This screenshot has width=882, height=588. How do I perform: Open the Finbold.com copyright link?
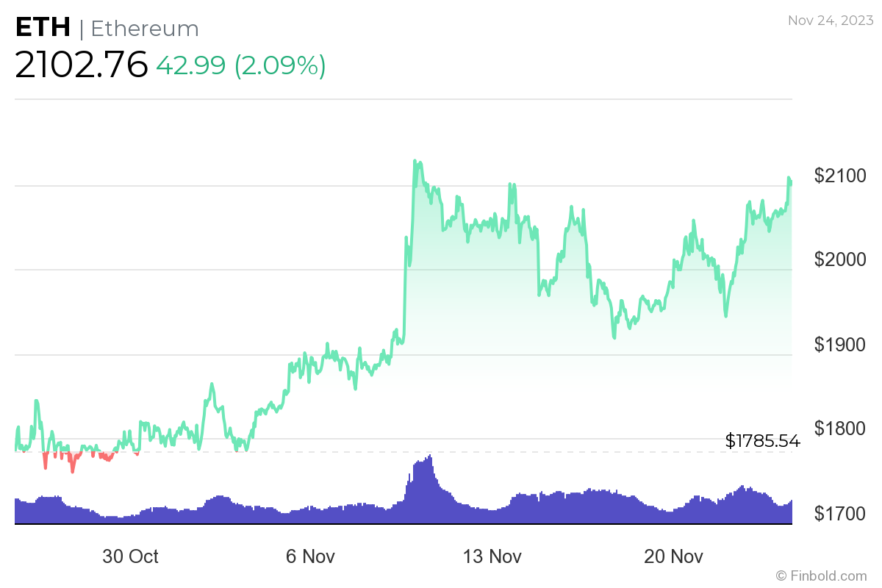[x=822, y=576]
